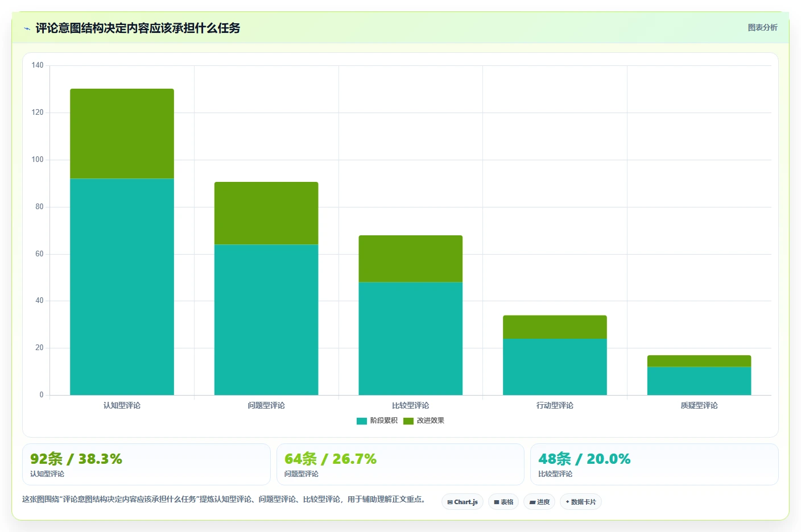Click the 行动型评论 x-axis label
801x532 pixels.
(x=555, y=405)
